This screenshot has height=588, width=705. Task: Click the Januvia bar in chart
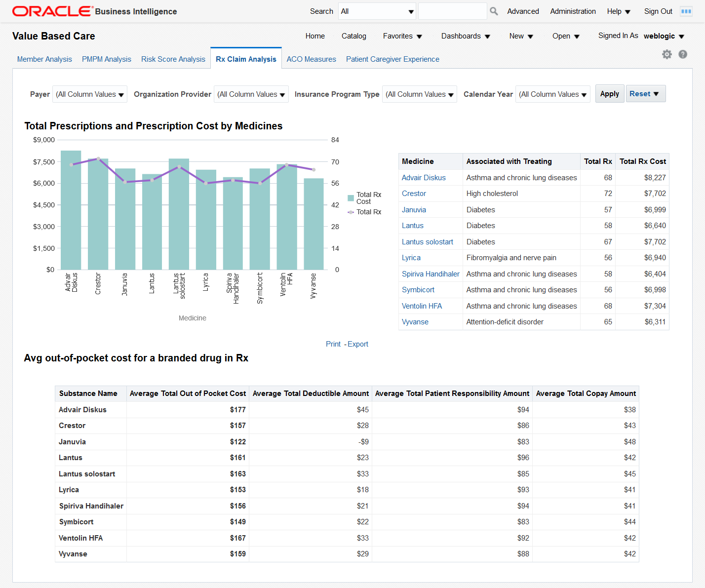125,219
